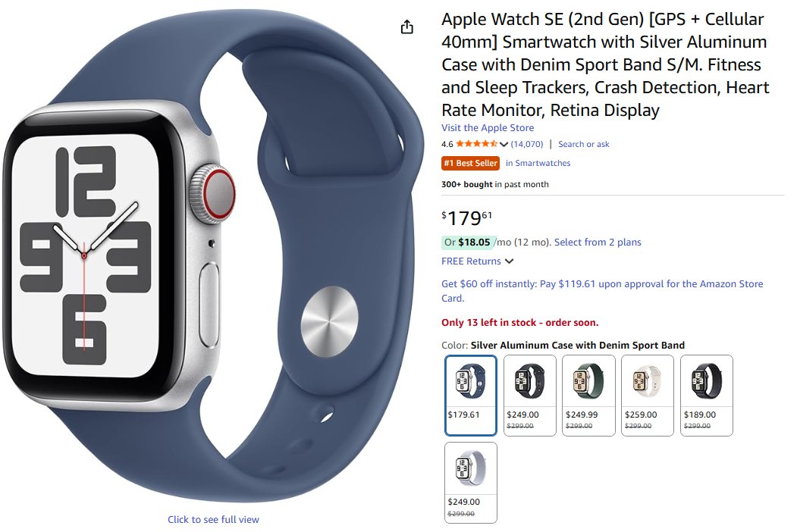Image resolution: width=797 pixels, height=532 pixels.
Task: Visit the Apple Store link
Action: (x=488, y=128)
